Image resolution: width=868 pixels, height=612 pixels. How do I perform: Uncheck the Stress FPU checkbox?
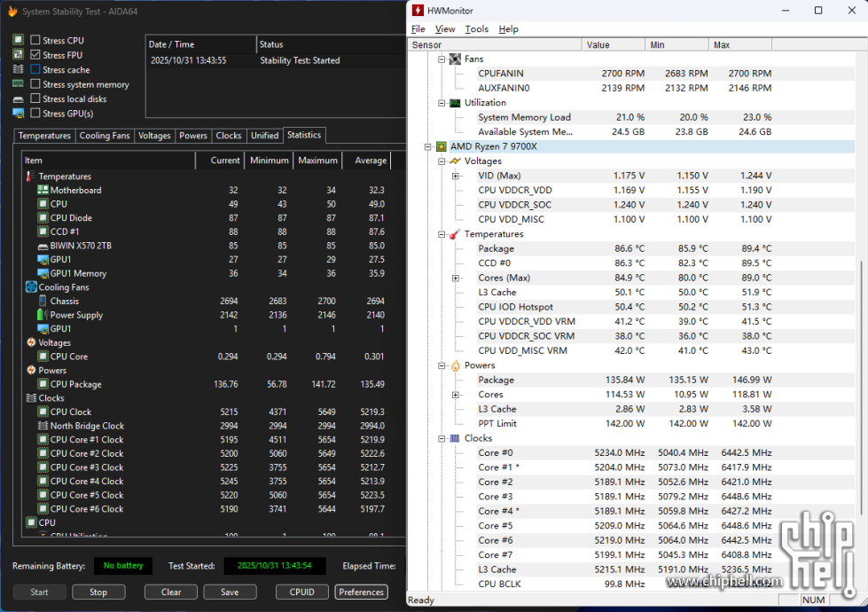[35, 55]
